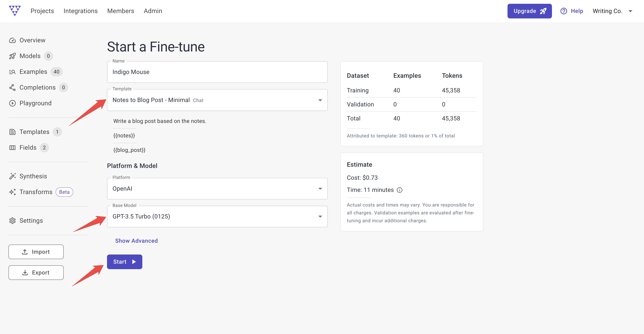The height and width of the screenshot is (334, 644).
Task: Click the 'Attributed to template' note
Action: point(401,136)
